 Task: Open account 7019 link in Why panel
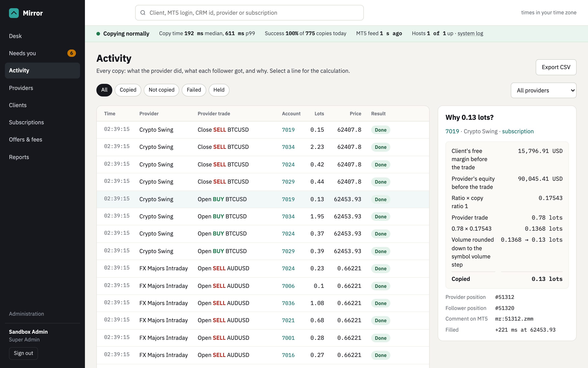pyautogui.click(x=452, y=131)
